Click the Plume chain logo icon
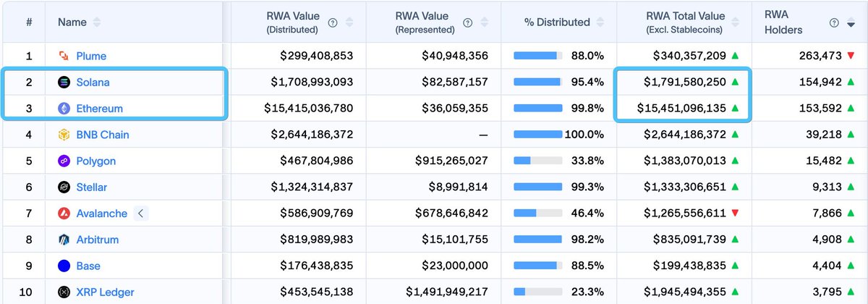The height and width of the screenshot is (304, 868). [x=64, y=56]
